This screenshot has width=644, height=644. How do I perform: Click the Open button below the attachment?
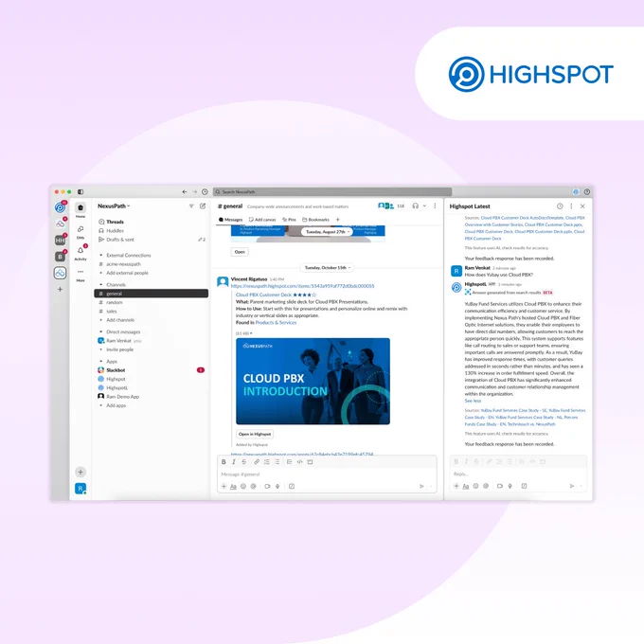pyautogui.click(x=240, y=252)
